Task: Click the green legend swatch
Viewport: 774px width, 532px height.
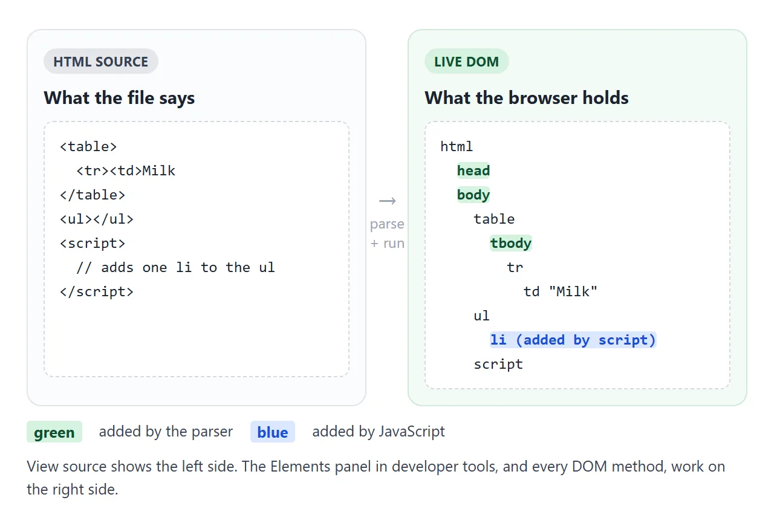Action: click(x=54, y=432)
